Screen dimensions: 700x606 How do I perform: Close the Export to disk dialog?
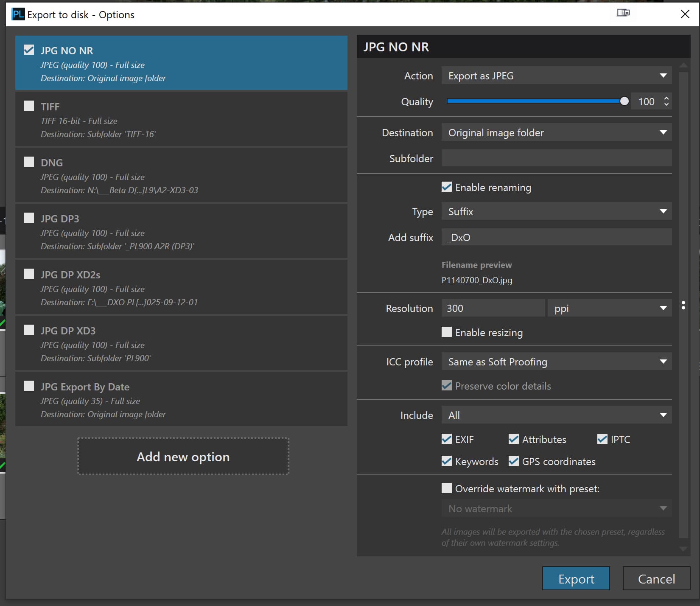(685, 14)
